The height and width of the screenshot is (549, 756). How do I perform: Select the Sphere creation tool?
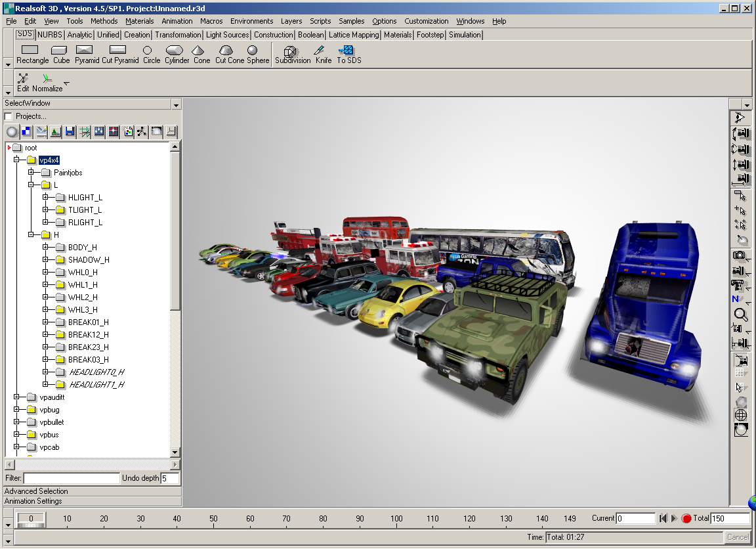pos(253,51)
